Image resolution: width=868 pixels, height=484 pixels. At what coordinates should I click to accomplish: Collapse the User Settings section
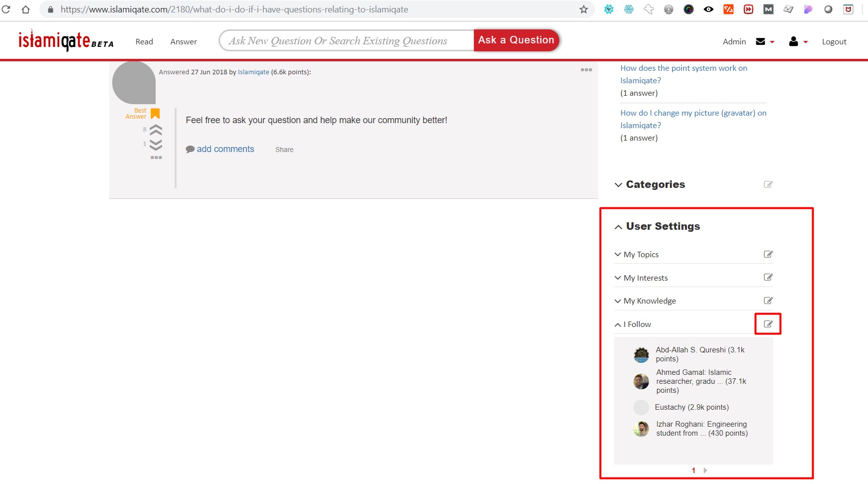point(618,227)
